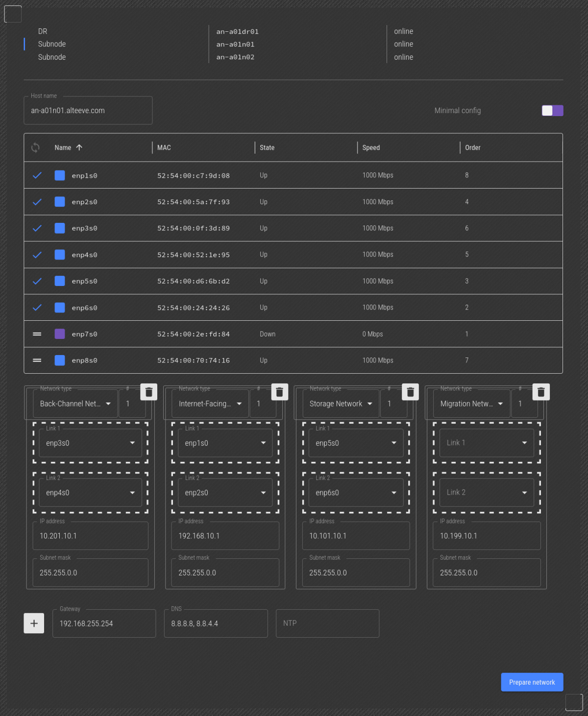The height and width of the screenshot is (716, 588).
Task: Delete the Internet-Facing Network card
Action: [x=279, y=392]
